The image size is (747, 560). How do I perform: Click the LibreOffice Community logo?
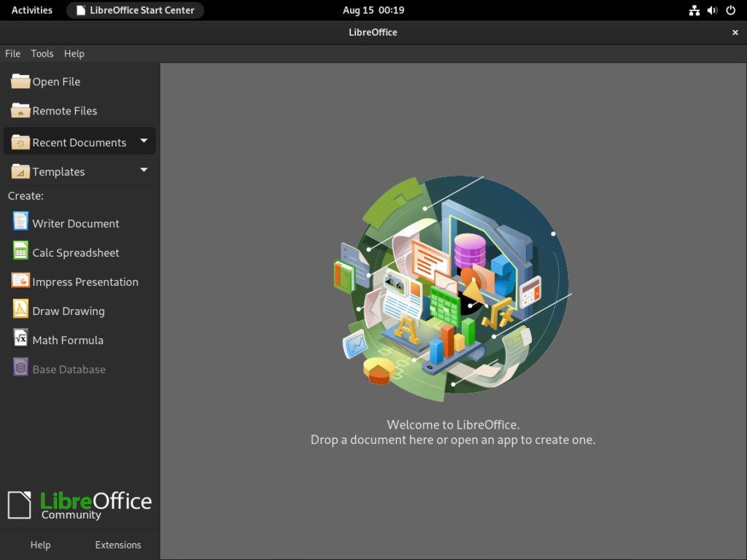pyautogui.click(x=80, y=505)
